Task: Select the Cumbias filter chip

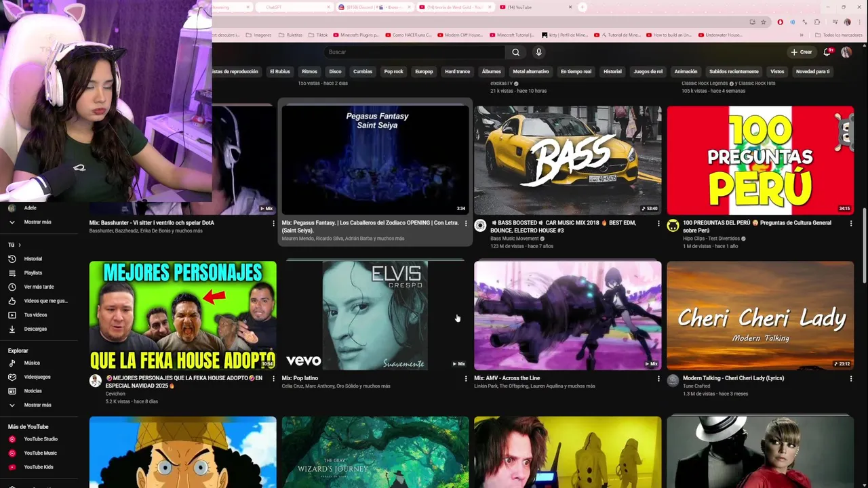Action: pyautogui.click(x=363, y=71)
